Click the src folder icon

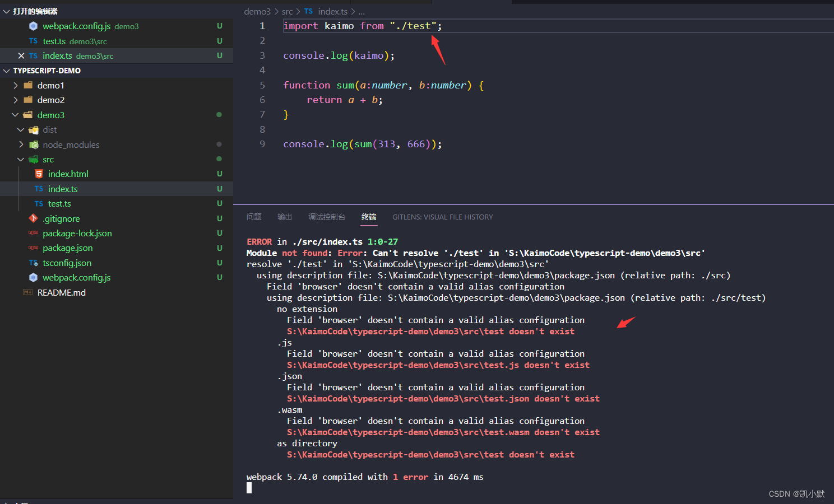pyautogui.click(x=34, y=160)
